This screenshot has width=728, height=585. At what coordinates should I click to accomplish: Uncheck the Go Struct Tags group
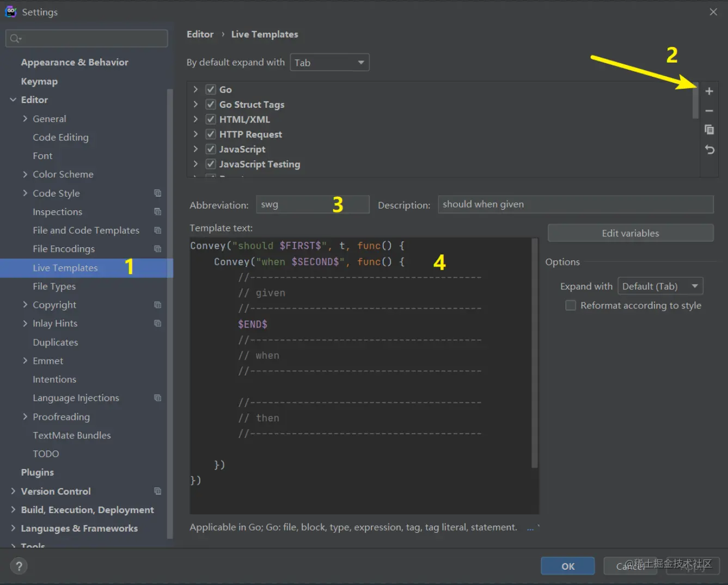point(211,104)
